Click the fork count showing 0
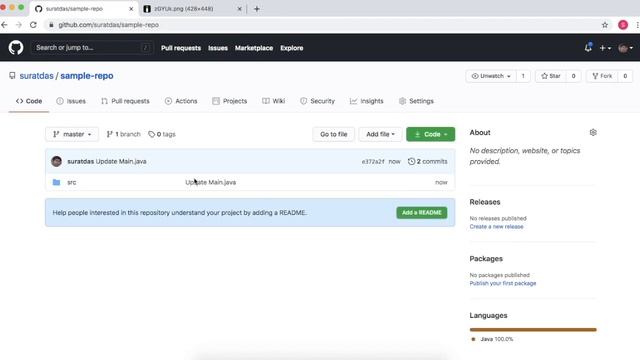 (x=625, y=76)
